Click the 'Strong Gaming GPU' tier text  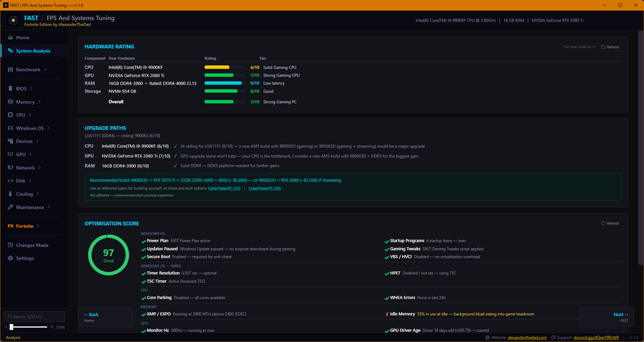pyautogui.click(x=282, y=76)
